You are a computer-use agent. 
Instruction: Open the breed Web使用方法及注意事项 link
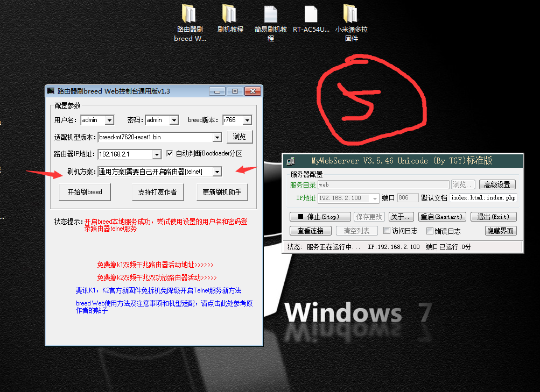coord(164,307)
